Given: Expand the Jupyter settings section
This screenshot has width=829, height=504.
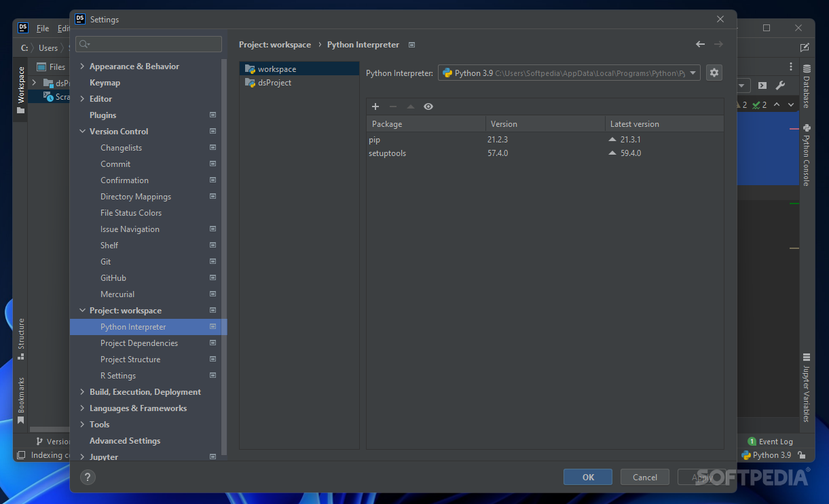Looking at the screenshot, I should tap(82, 457).
